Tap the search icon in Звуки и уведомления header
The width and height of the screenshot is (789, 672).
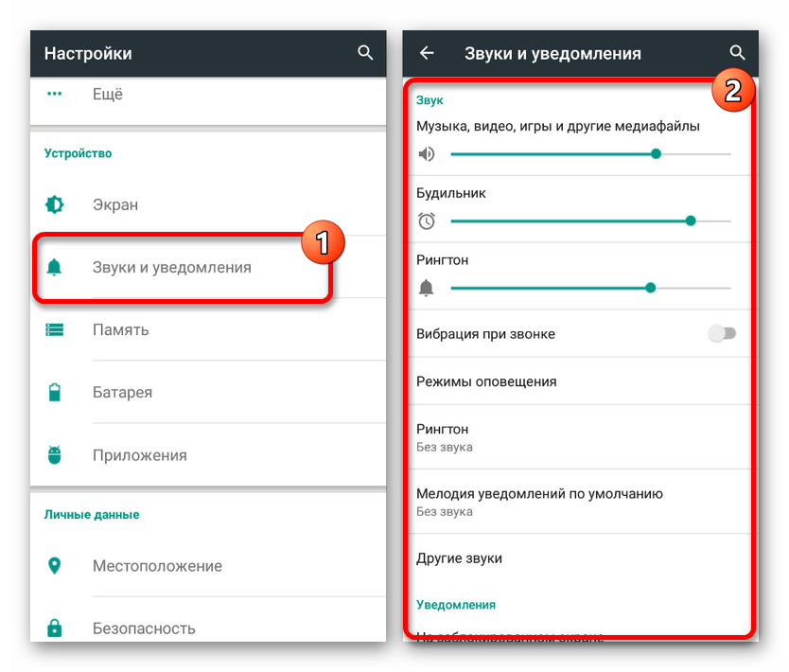click(737, 53)
